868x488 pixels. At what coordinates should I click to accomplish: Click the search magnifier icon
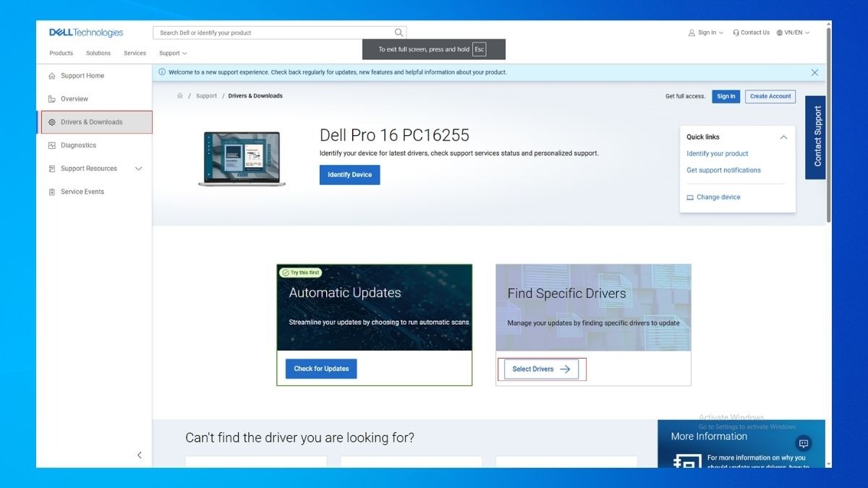(399, 33)
